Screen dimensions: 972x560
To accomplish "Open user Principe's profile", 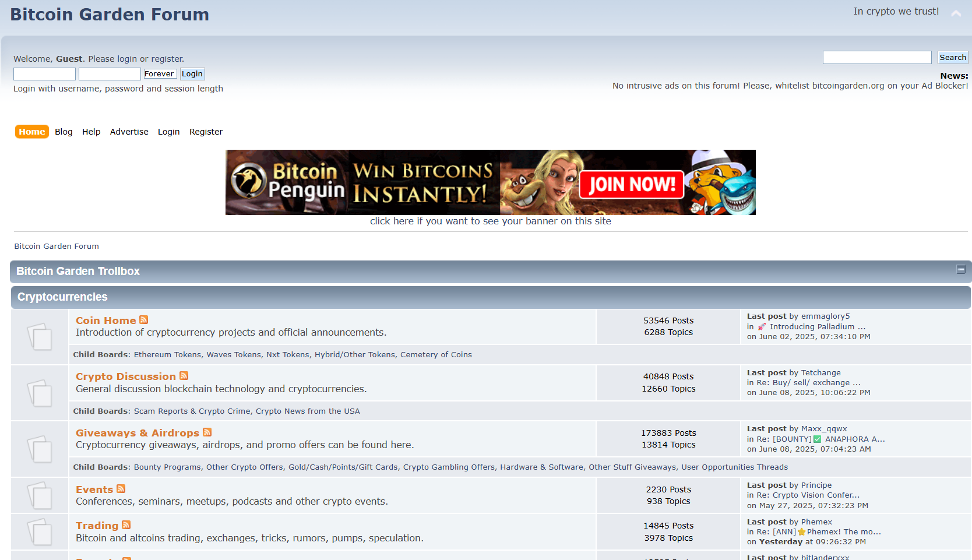I will pos(816,485).
